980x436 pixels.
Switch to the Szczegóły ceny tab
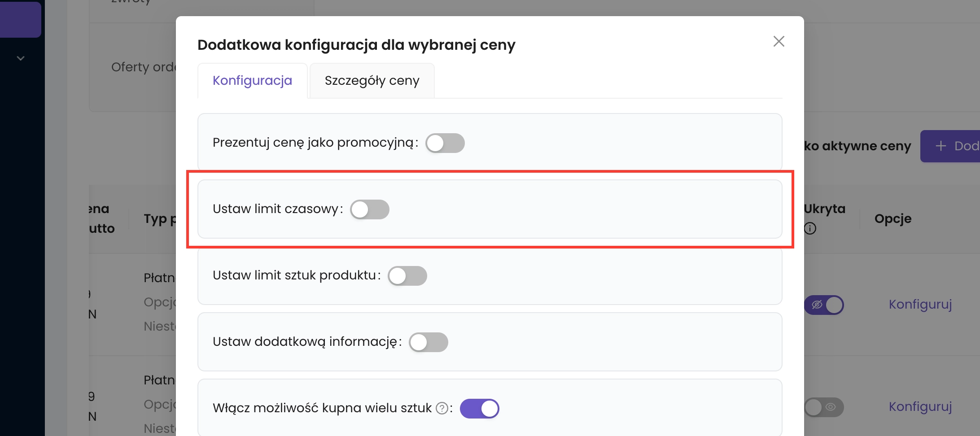click(372, 81)
